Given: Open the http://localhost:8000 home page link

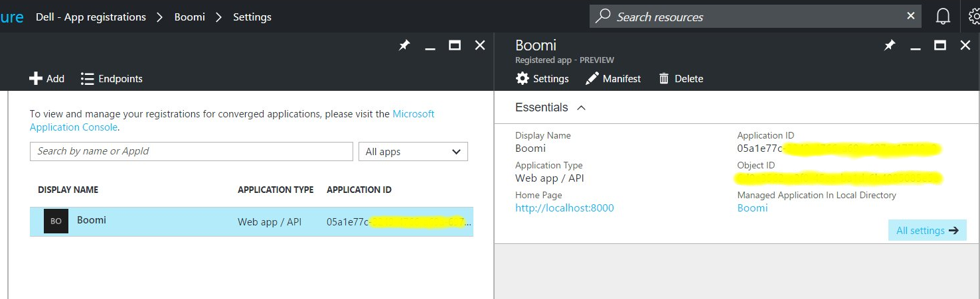Looking at the screenshot, I should point(564,208).
